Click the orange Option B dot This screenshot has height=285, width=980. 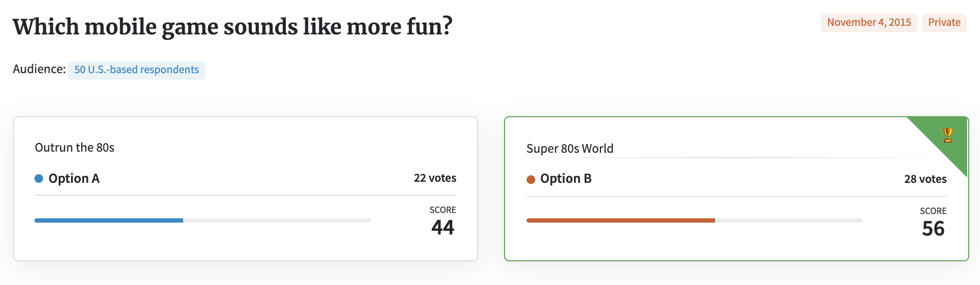tap(531, 180)
